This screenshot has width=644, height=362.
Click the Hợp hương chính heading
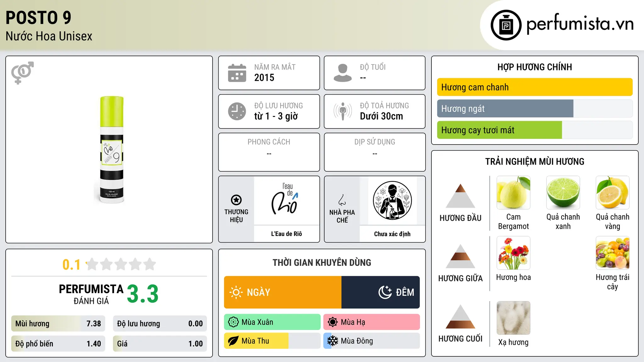535,67
